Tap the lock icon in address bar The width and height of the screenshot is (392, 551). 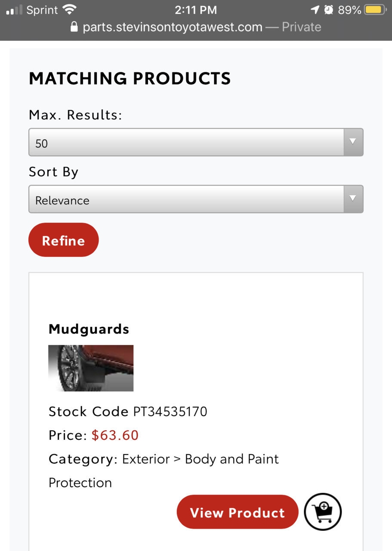pyautogui.click(x=75, y=27)
